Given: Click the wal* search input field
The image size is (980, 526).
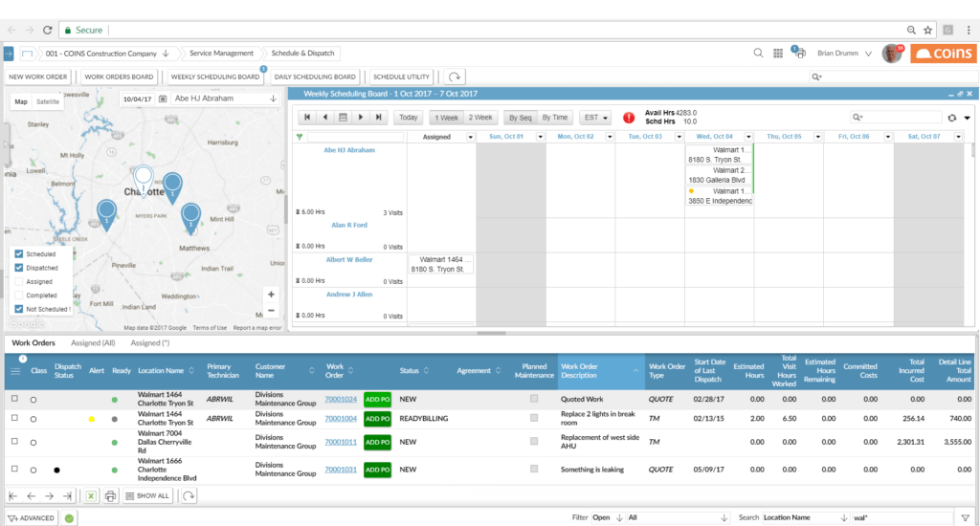Looking at the screenshot, I should [x=902, y=518].
